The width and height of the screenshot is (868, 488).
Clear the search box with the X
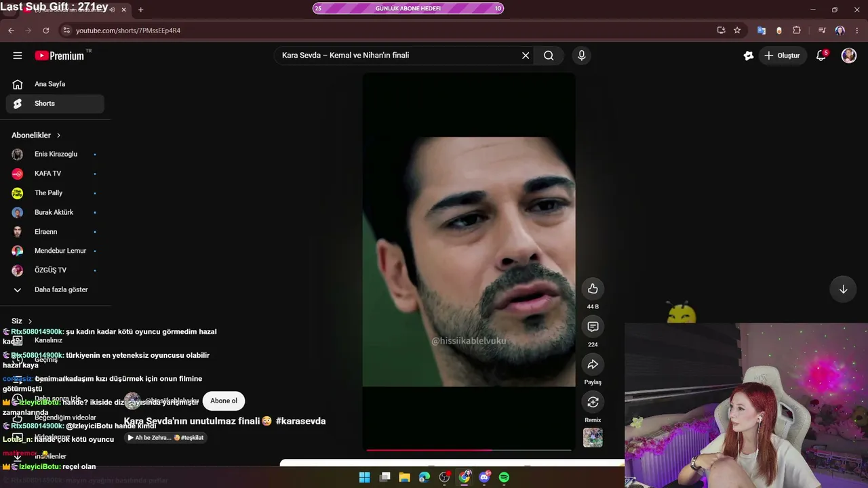tap(526, 56)
